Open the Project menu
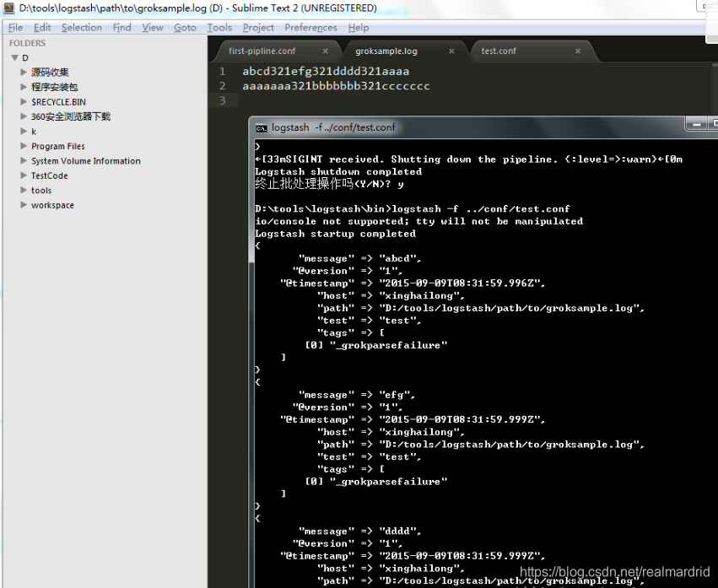The height and width of the screenshot is (588, 718). pos(258,28)
